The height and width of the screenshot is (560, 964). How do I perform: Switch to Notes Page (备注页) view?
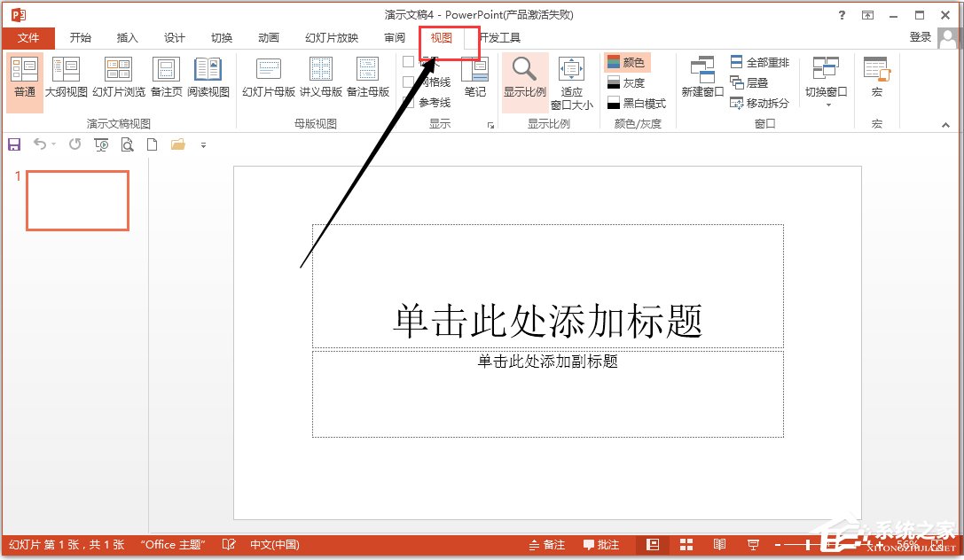166,77
